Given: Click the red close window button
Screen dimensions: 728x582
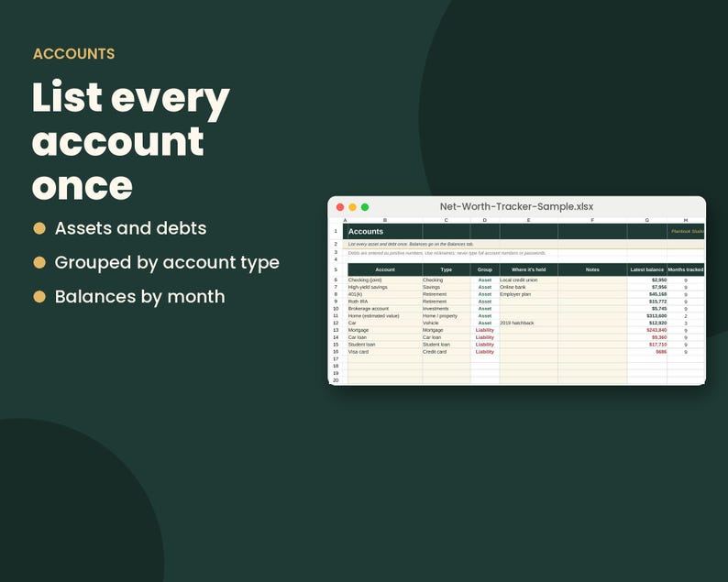Looking at the screenshot, I should pyautogui.click(x=340, y=207).
